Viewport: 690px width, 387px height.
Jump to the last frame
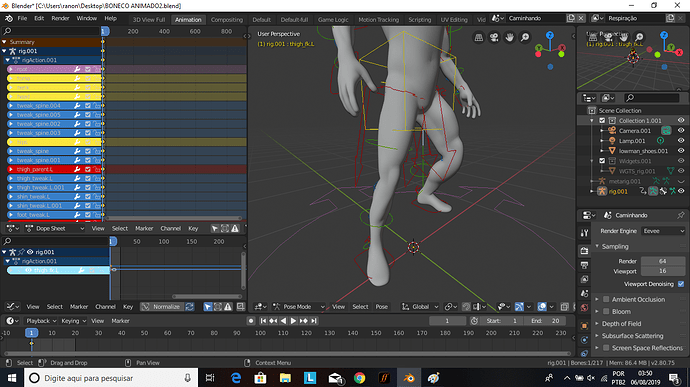click(x=314, y=321)
